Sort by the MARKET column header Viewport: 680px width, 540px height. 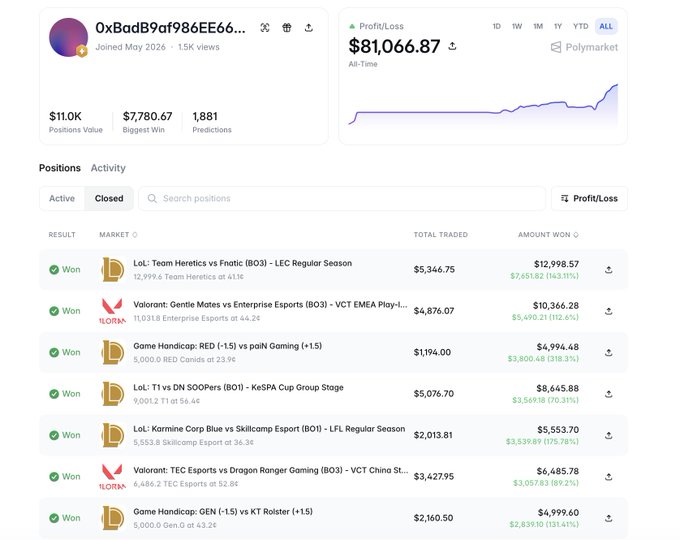click(118, 235)
